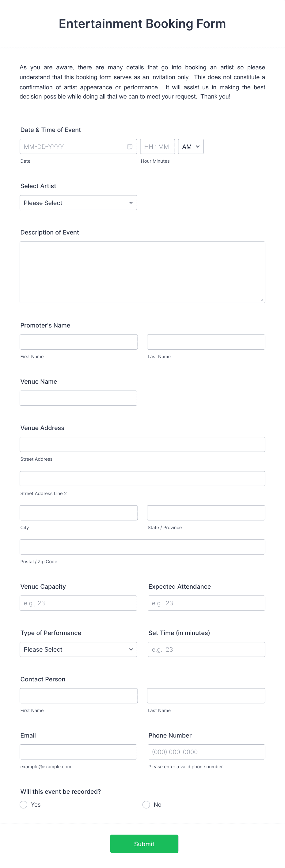The image size is (285, 868).
Task: Select Yes for event recording
Action: (23, 804)
